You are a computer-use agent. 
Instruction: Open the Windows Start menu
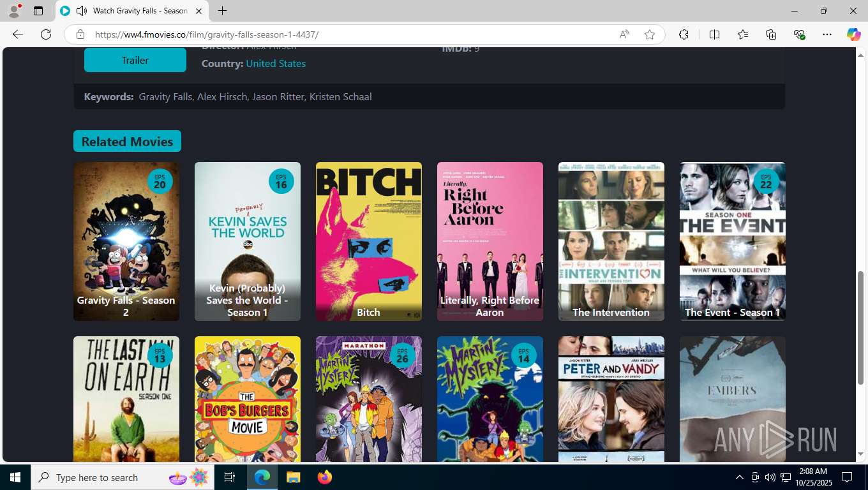coord(15,477)
